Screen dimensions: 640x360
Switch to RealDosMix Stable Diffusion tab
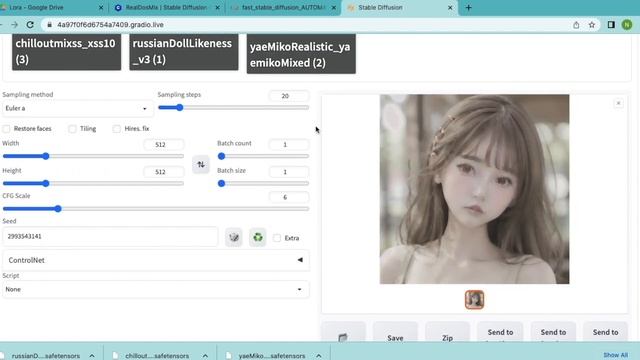pos(167,8)
